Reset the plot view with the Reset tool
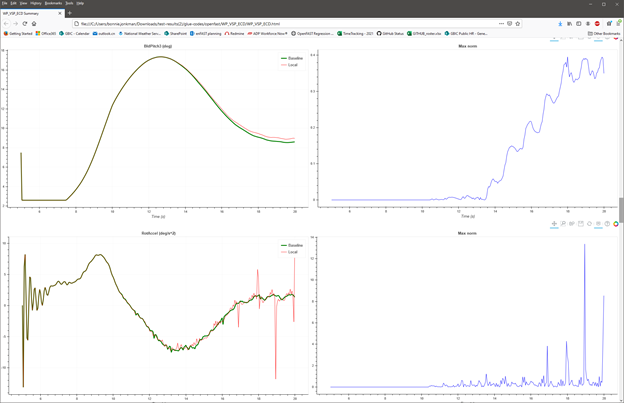Image resolution: width=624 pixels, height=403 pixels. pyautogui.click(x=589, y=224)
